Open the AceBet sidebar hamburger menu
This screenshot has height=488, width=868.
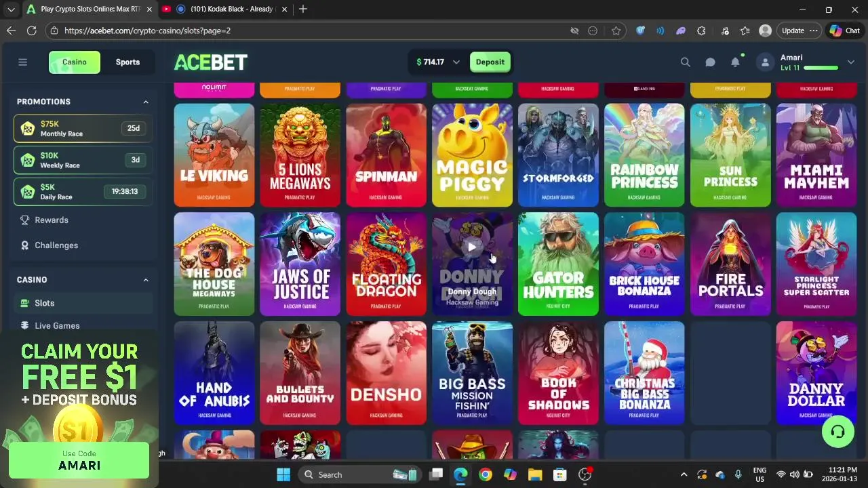pos(22,62)
